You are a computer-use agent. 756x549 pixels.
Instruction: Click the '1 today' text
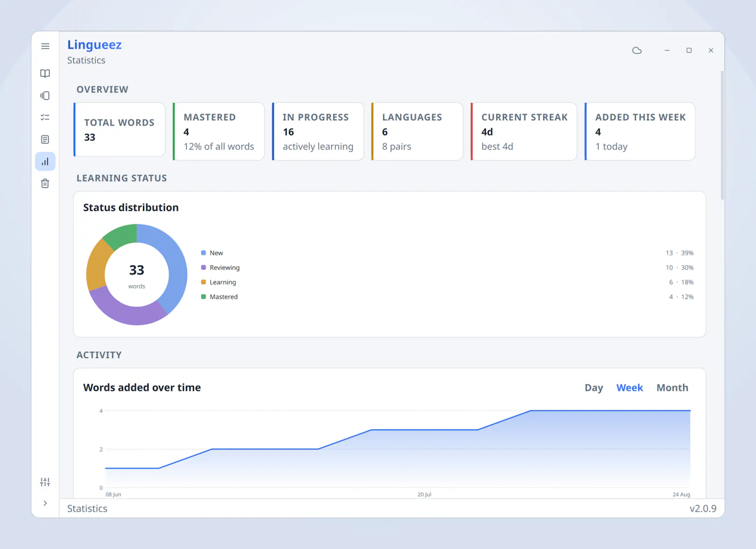pos(611,147)
